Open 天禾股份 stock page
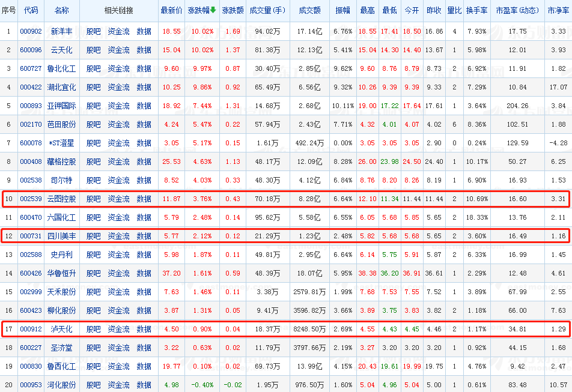This screenshot has width=572, height=392. click(x=61, y=292)
